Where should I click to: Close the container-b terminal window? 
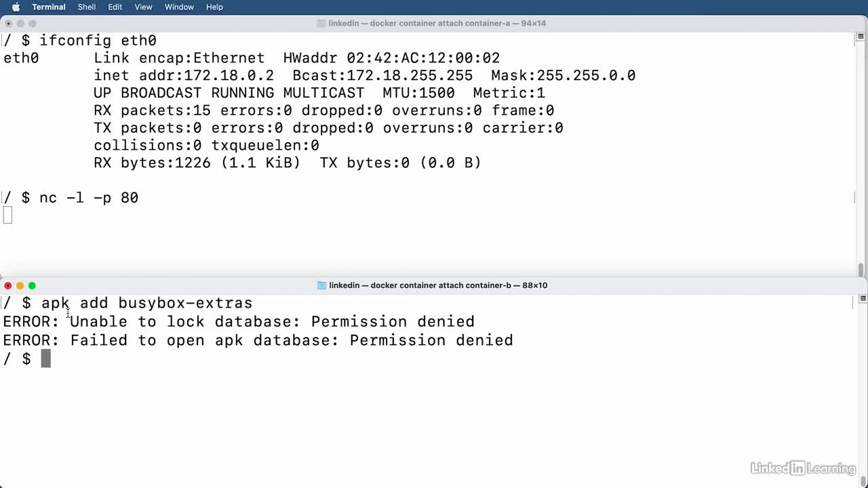click(x=8, y=285)
